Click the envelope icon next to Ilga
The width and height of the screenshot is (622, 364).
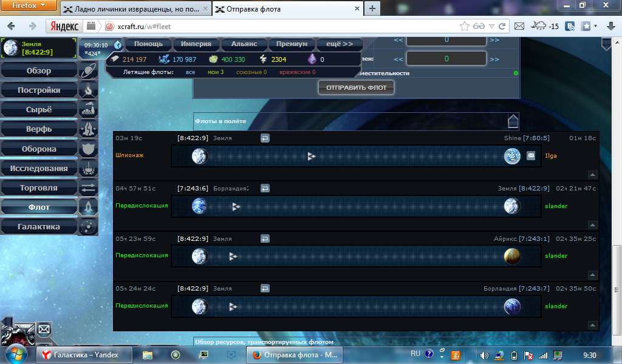(531, 156)
